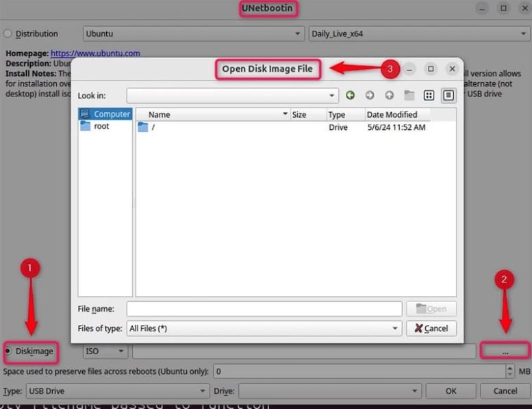Select Computer in the sidebar
Viewport: 532px width, 409px height.
105,114
